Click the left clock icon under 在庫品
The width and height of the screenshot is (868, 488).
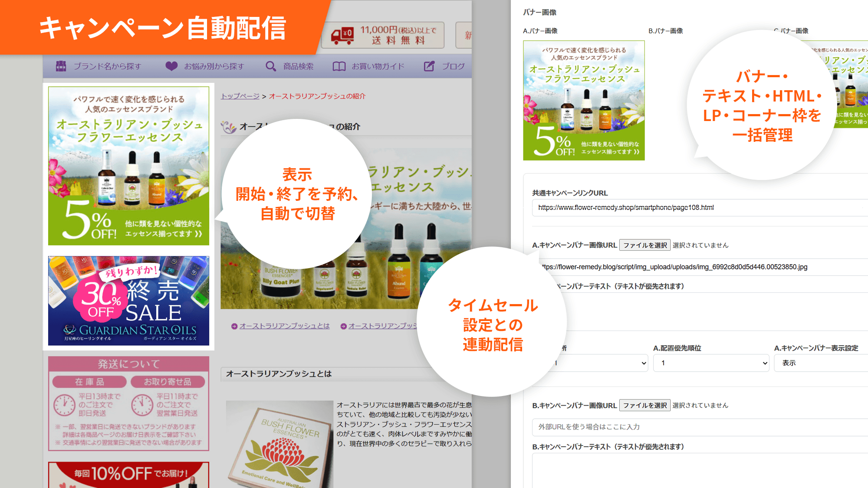coord(64,405)
